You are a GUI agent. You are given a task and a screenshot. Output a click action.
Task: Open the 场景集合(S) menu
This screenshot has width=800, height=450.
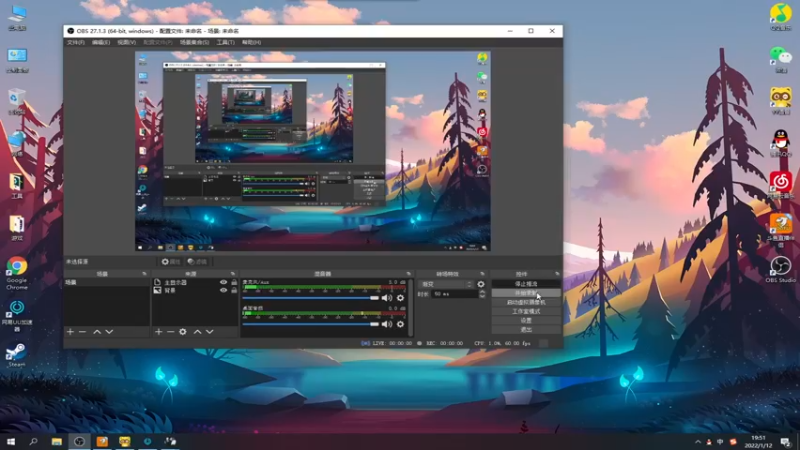194,42
